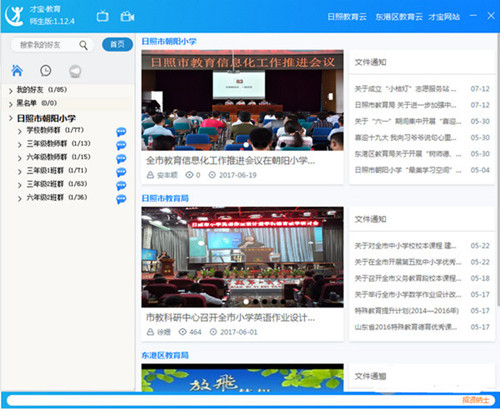Open chat for 六年级2班群
This screenshot has height=409, width=500.
(121, 199)
